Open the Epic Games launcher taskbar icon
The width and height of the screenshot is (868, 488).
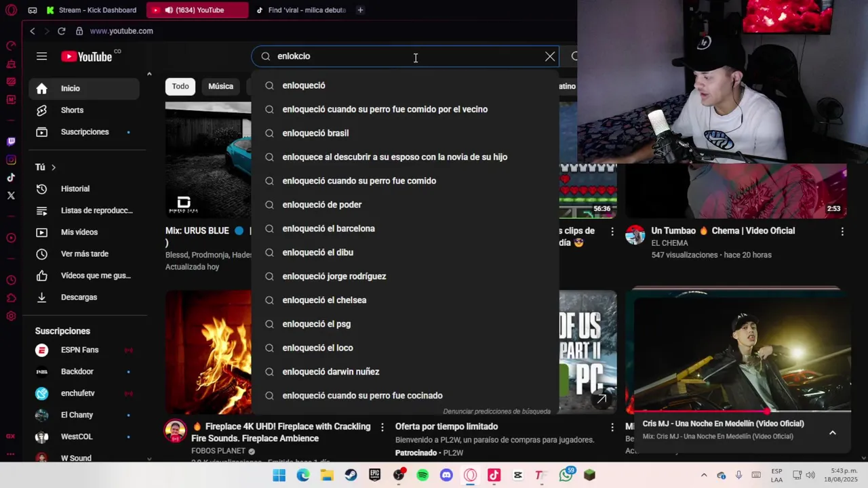click(374, 475)
